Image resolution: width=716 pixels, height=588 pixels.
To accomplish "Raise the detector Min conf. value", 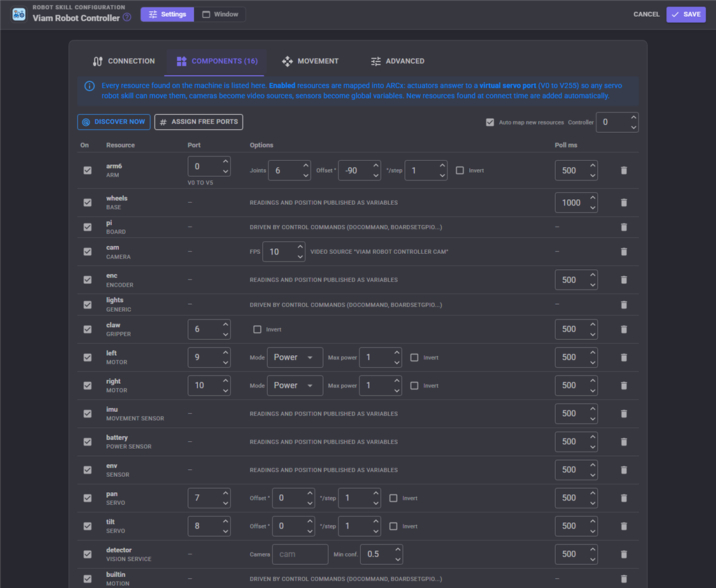I will (x=398, y=549).
